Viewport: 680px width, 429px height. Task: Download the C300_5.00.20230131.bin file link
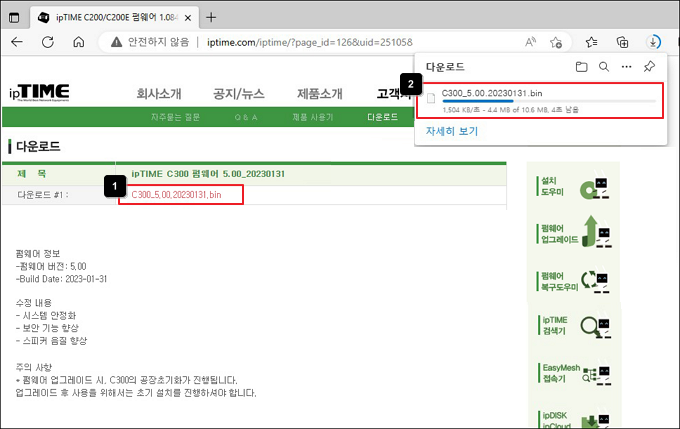click(x=176, y=195)
